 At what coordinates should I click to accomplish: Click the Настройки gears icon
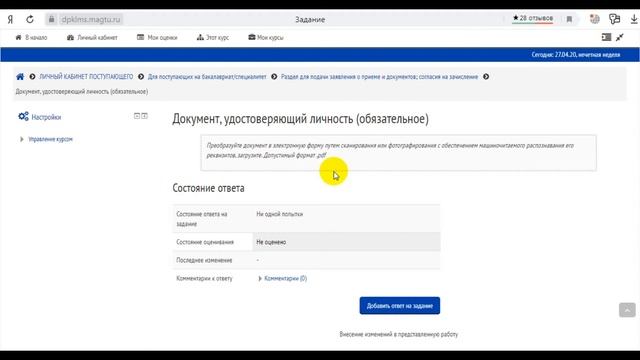[23, 116]
